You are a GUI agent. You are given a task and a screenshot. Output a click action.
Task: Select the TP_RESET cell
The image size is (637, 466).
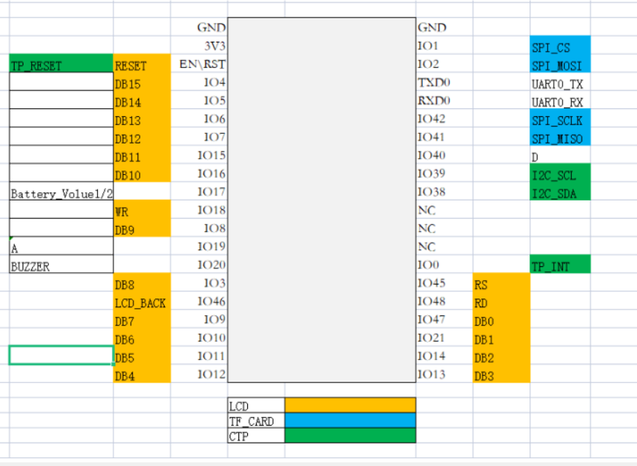point(60,65)
